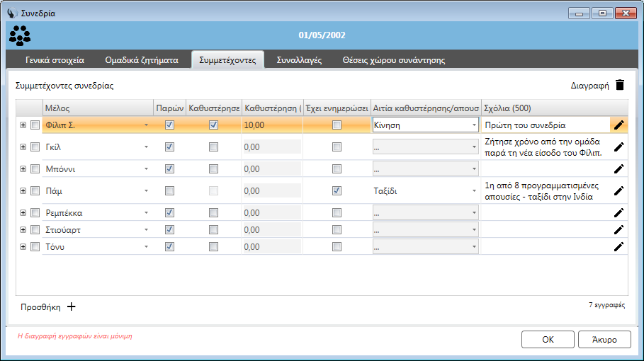Edit comment pencil for Ρεμπέκκα row
The height and width of the screenshot is (361, 644).
(x=619, y=212)
